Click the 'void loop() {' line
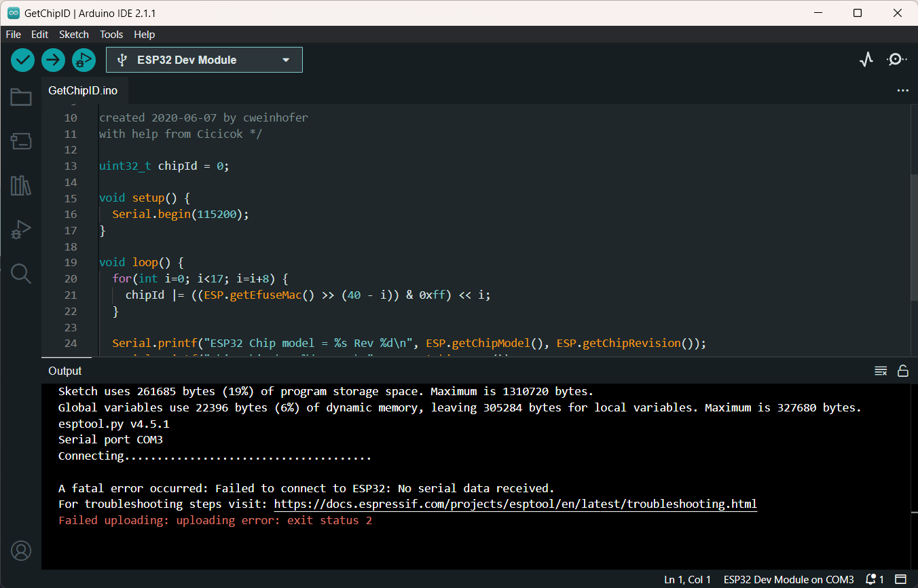This screenshot has width=918, height=588. coord(141,262)
